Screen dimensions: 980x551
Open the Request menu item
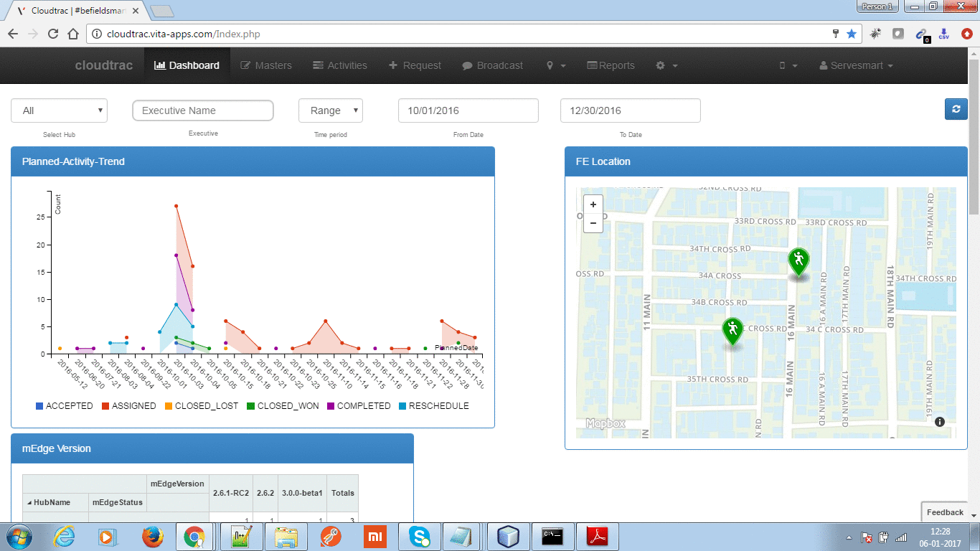(415, 65)
